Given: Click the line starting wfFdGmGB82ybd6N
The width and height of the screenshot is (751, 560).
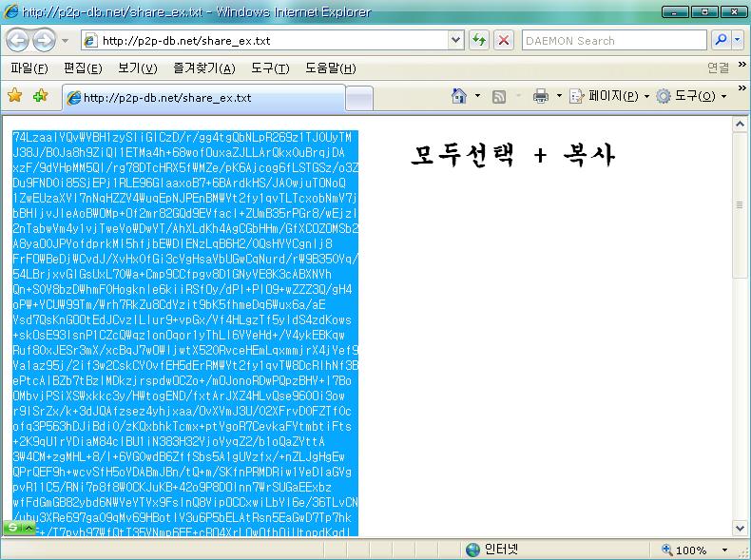Looking at the screenshot, I should click(185, 502).
